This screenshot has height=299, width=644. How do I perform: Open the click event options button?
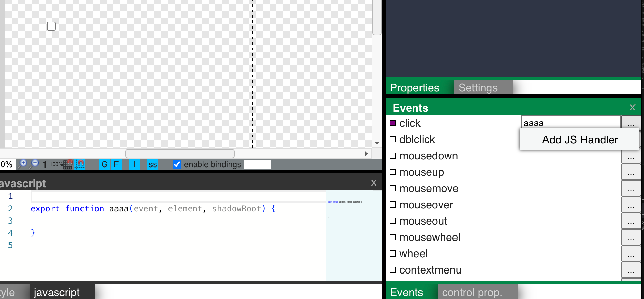click(631, 123)
